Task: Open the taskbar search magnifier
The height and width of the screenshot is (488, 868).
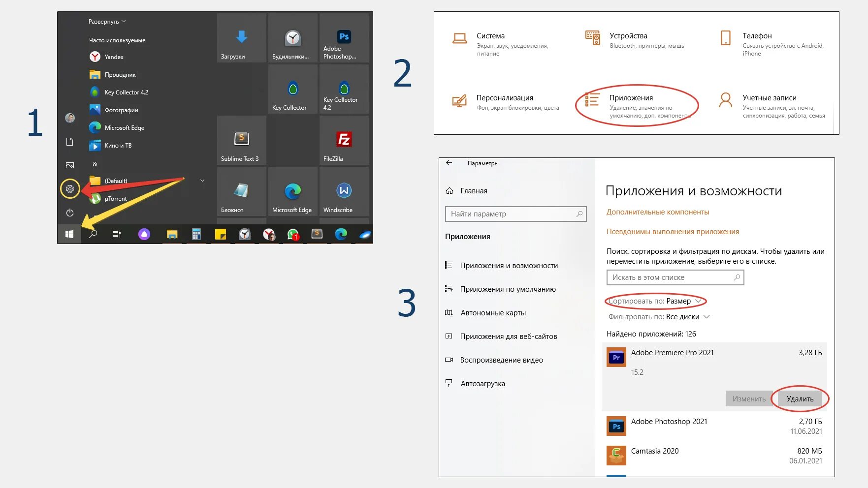Action: pyautogui.click(x=93, y=234)
